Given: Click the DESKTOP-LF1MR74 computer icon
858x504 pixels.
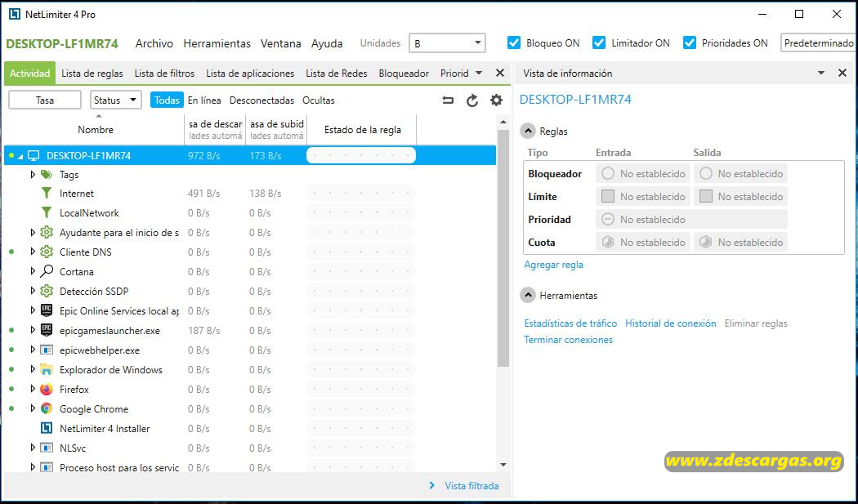Looking at the screenshot, I should coord(34,156).
